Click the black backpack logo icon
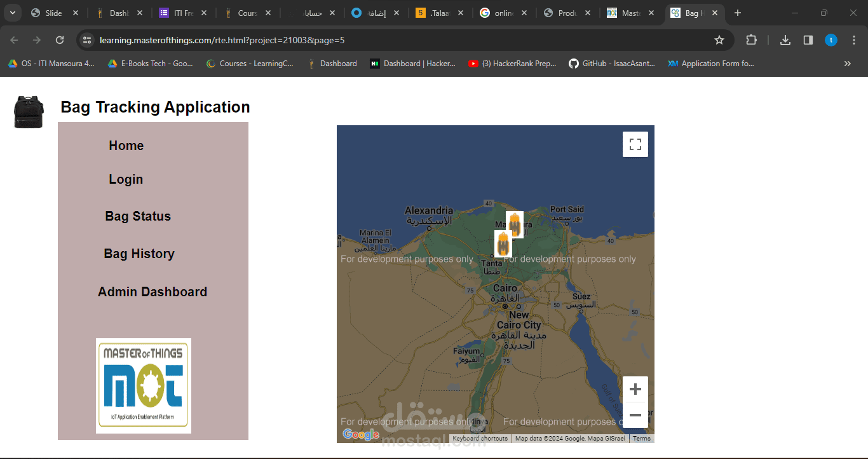Image resolution: width=868 pixels, height=459 pixels. (29, 112)
